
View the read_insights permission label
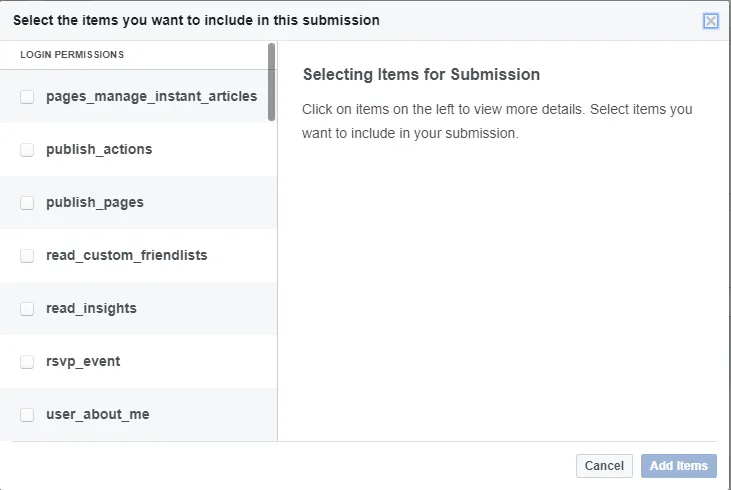(91, 309)
